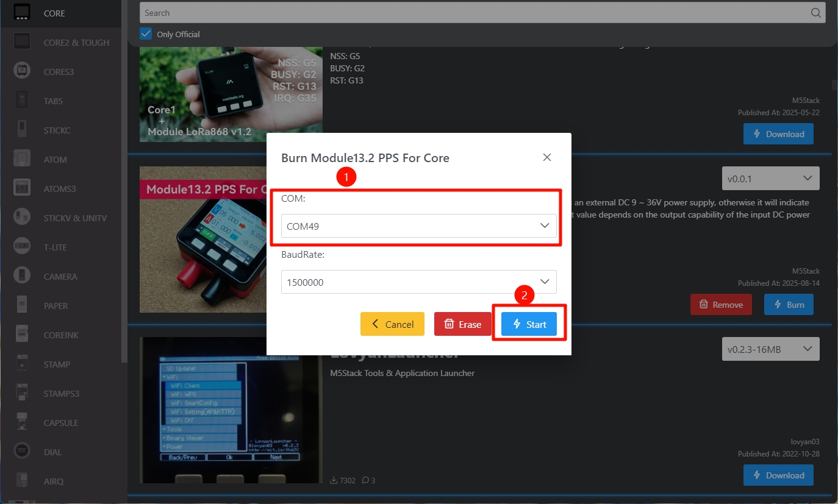
Task: Open the Module13.2 PPS thumbnail image
Action: coord(203,240)
